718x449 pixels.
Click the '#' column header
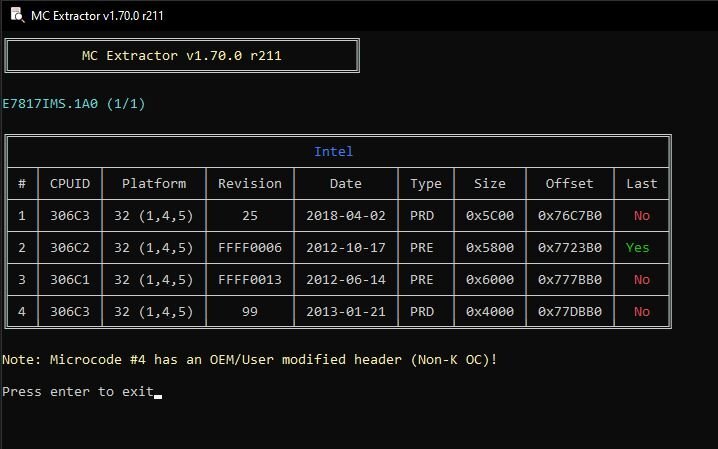22,184
